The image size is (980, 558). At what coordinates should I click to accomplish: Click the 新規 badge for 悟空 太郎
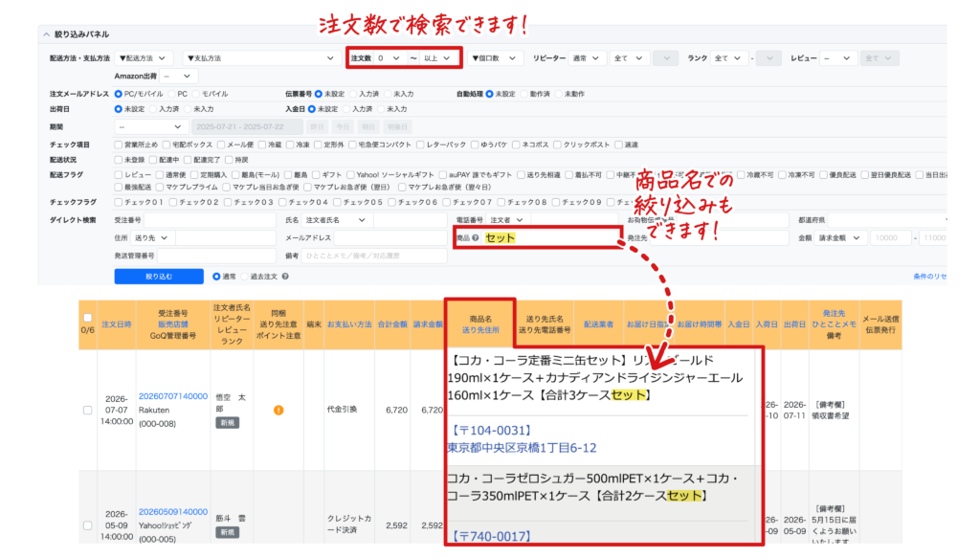[x=228, y=423]
